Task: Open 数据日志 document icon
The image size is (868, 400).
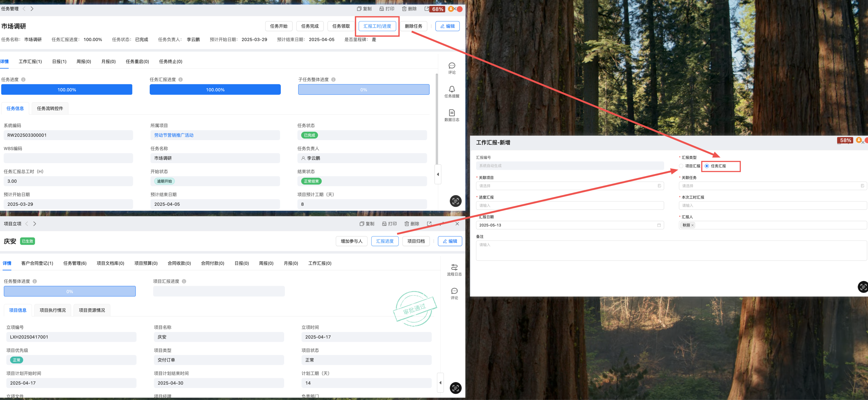Action: 452,112
